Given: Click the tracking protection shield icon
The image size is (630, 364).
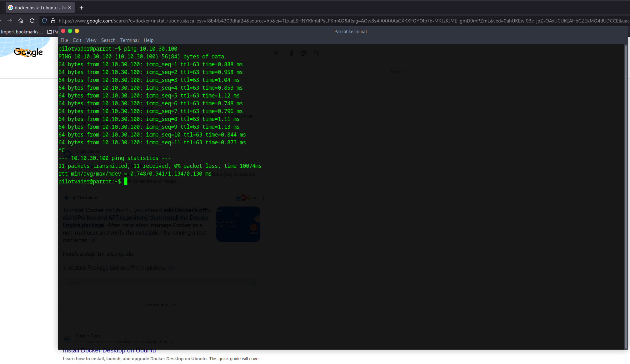Looking at the screenshot, I should tap(44, 21).
